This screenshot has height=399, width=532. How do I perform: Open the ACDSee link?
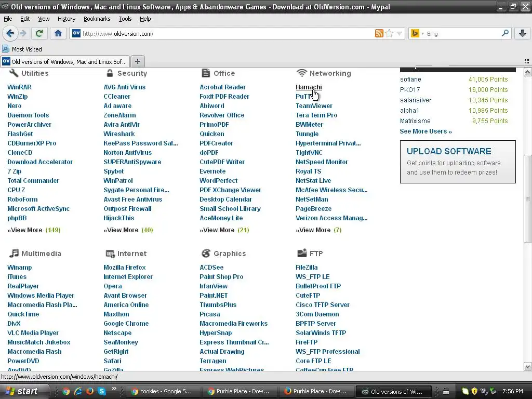tap(211, 268)
